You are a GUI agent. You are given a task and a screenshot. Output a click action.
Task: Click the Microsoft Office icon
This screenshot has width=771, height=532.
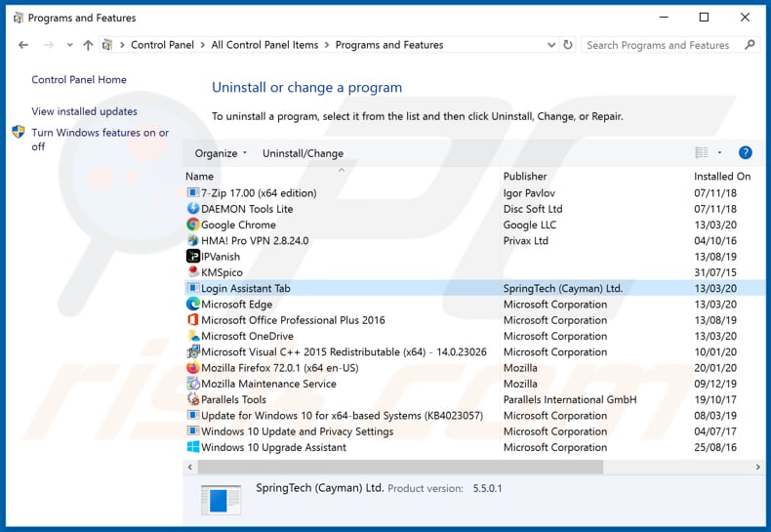click(x=193, y=319)
